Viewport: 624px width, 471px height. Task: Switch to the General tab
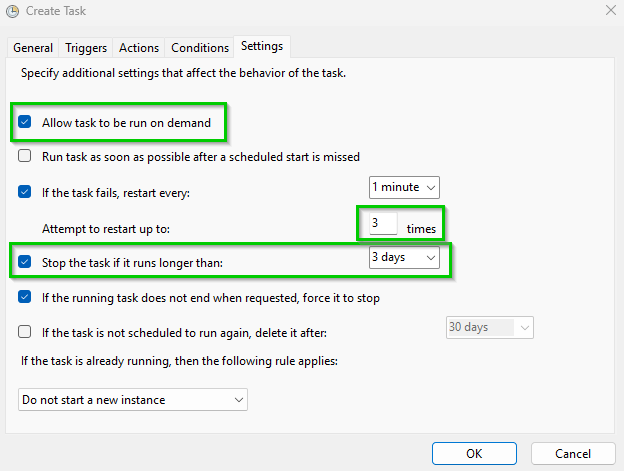(33, 48)
